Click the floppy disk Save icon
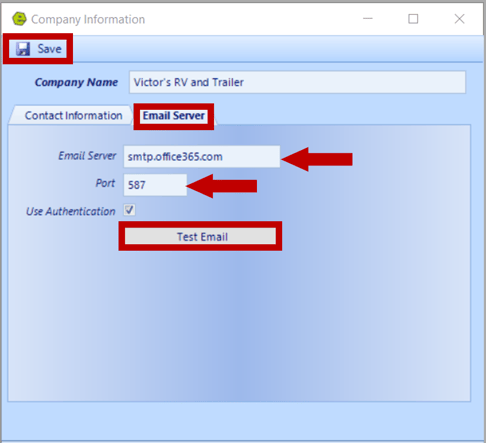 coord(23,49)
